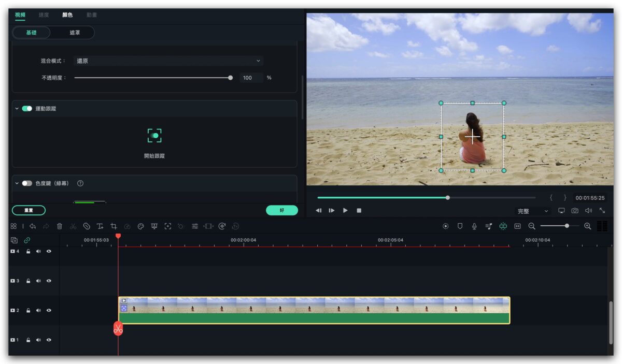The width and height of the screenshot is (622, 364).
Task: Open the four-squares layout icon
Action: [x=13, y=226]
